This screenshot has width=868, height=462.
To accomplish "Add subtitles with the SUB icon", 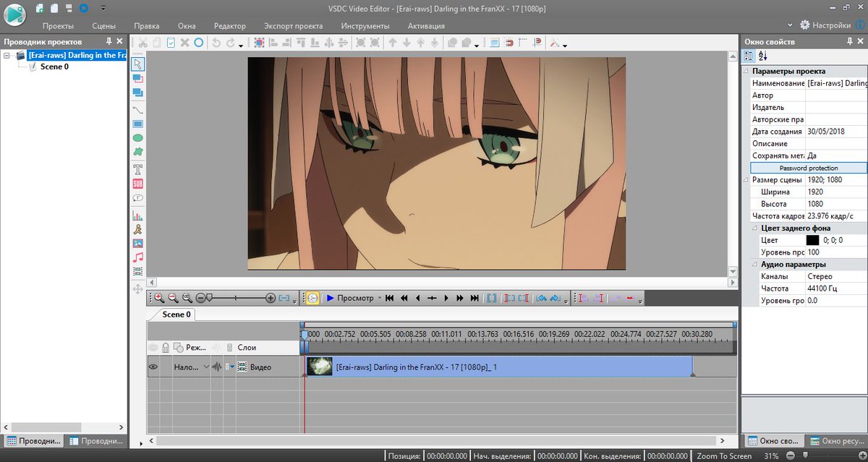I will pos(137,184).
